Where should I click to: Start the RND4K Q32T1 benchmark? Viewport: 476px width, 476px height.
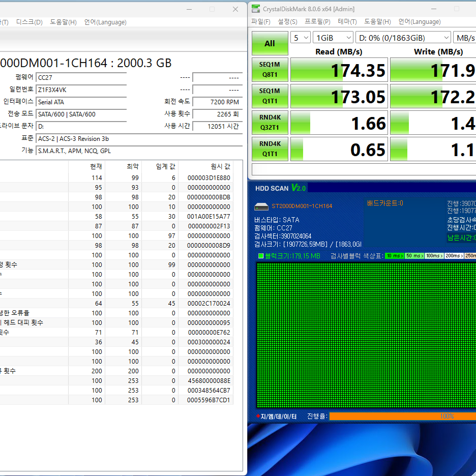tap(270, 123)
